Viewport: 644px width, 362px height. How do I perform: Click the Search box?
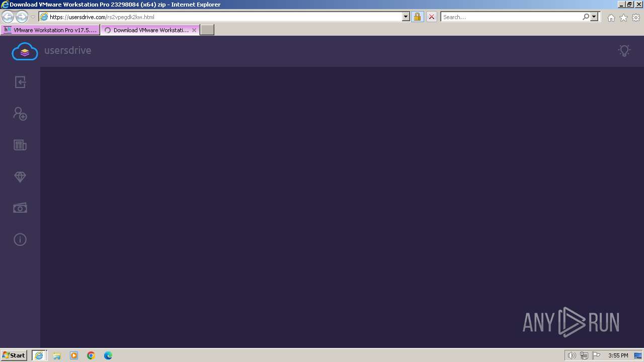[x=511, y=17]
